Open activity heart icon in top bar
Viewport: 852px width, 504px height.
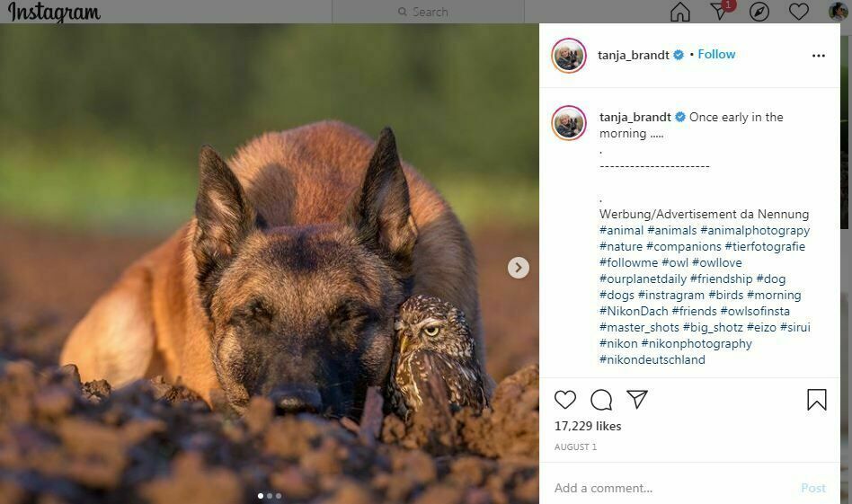798,12
